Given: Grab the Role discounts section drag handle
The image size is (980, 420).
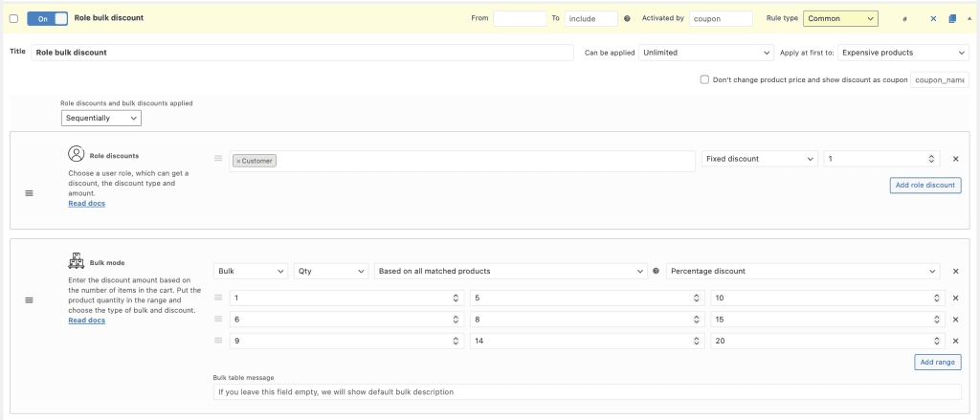Looking at the screenshot, I should 29,193.
